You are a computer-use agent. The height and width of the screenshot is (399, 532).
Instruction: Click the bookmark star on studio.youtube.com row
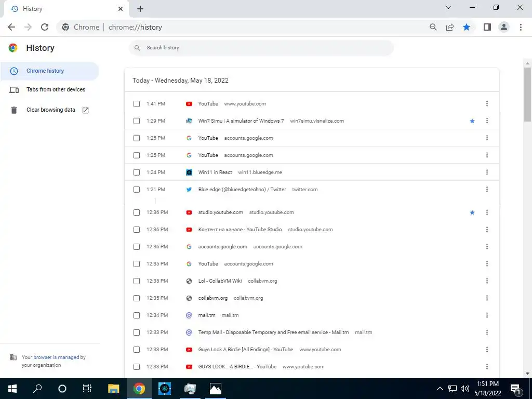pyautogui.click(x=472, y=212)
